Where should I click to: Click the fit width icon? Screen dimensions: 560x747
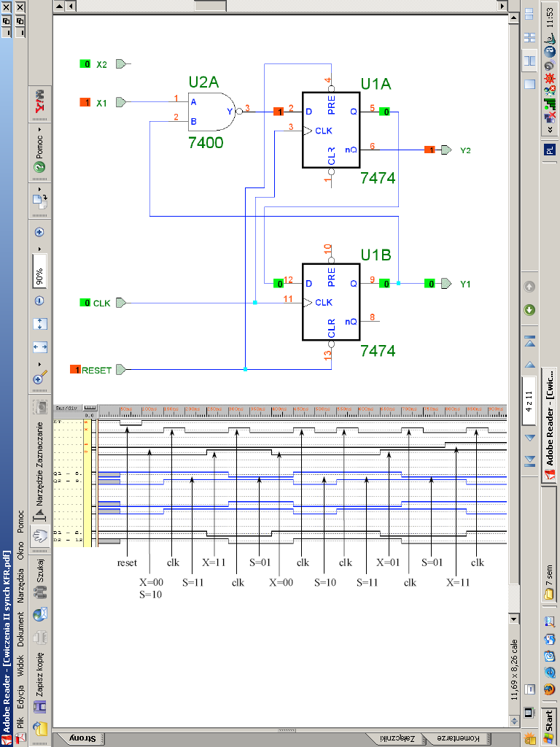tap(39, 347)
